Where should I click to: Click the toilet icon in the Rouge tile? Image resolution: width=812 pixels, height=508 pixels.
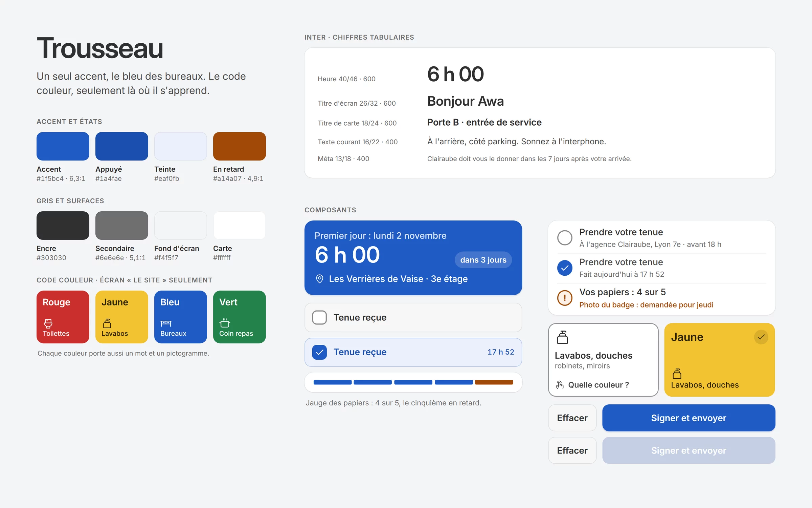pos(48,323)
